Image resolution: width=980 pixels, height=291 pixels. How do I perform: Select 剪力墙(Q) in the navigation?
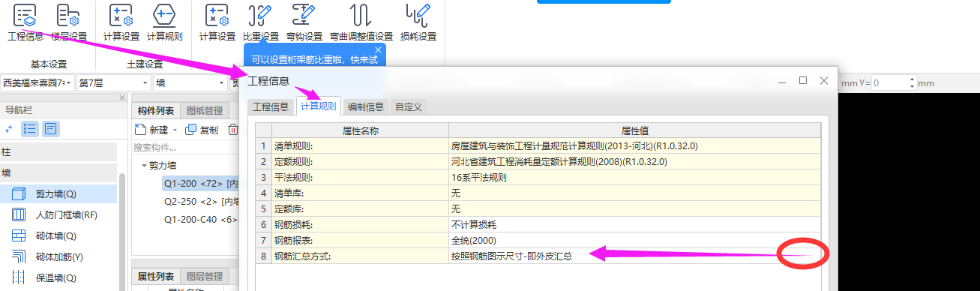click(58, 193)
